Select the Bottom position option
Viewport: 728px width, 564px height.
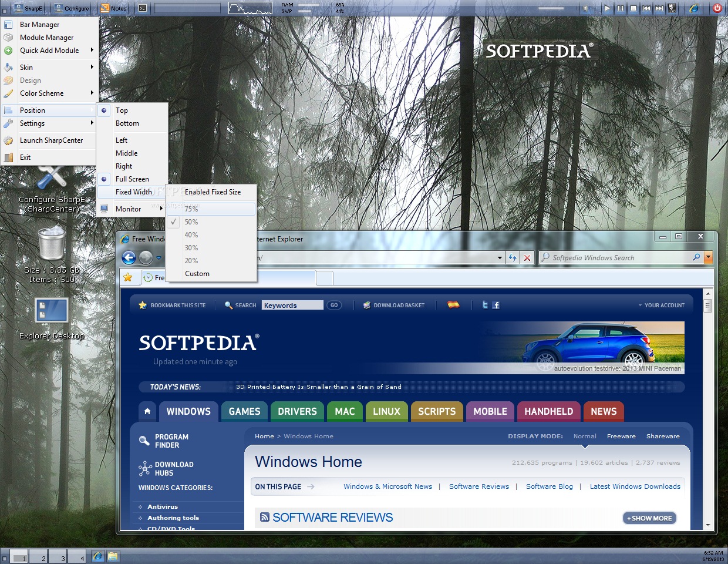132,123
